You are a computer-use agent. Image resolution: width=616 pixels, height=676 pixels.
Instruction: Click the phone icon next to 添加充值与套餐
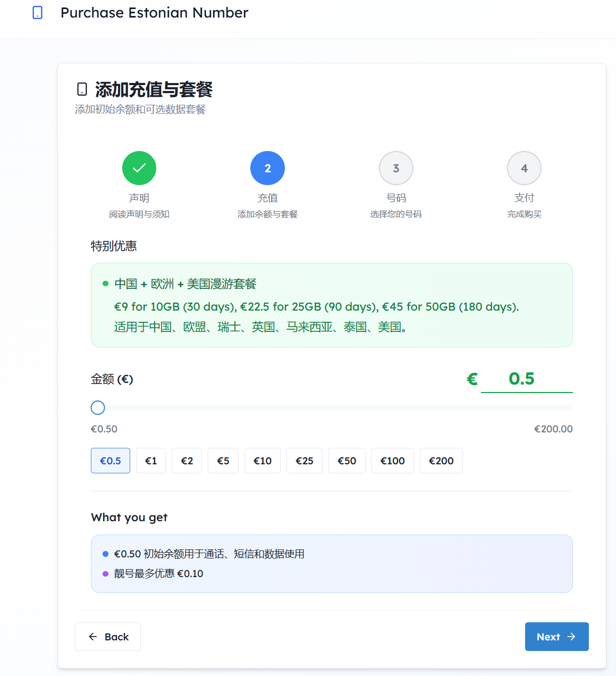[82, 89]
